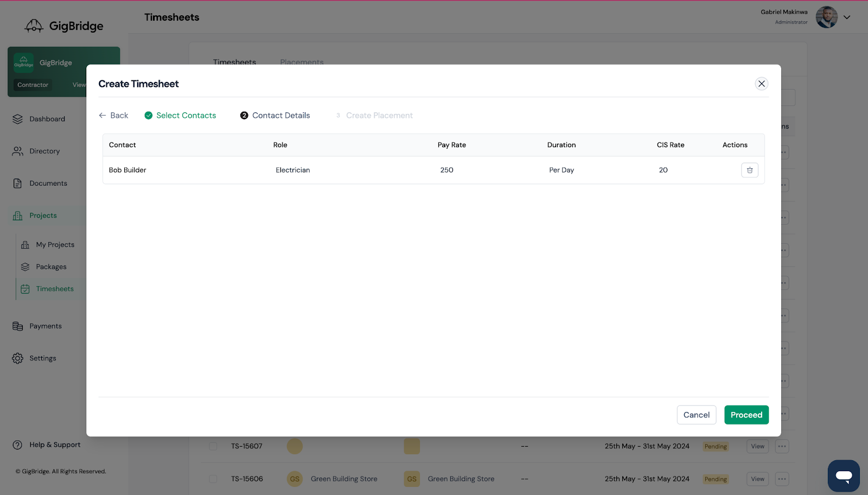The height and width of the screenshot is (495, 868).
Task: Open Settings in sidebar
Action: (x=43, y=358)
